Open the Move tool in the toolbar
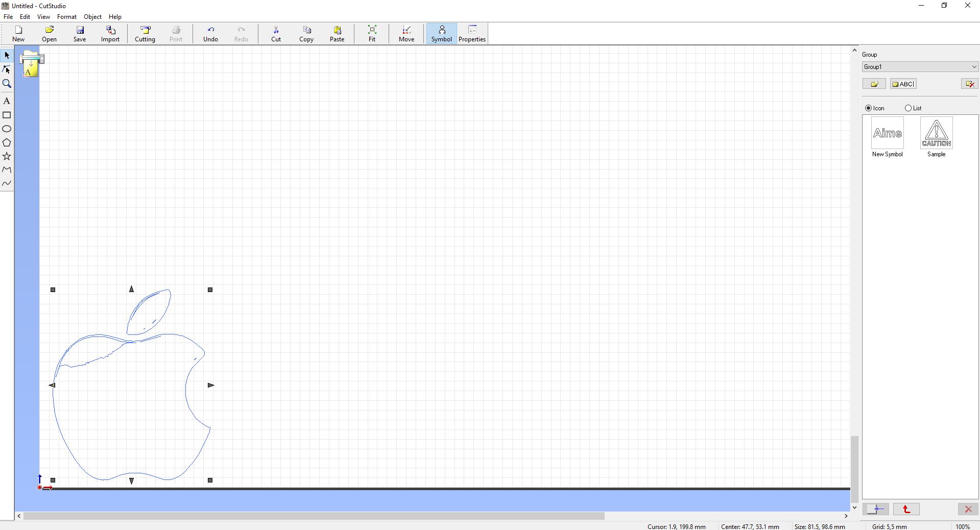 click(407, 34)
